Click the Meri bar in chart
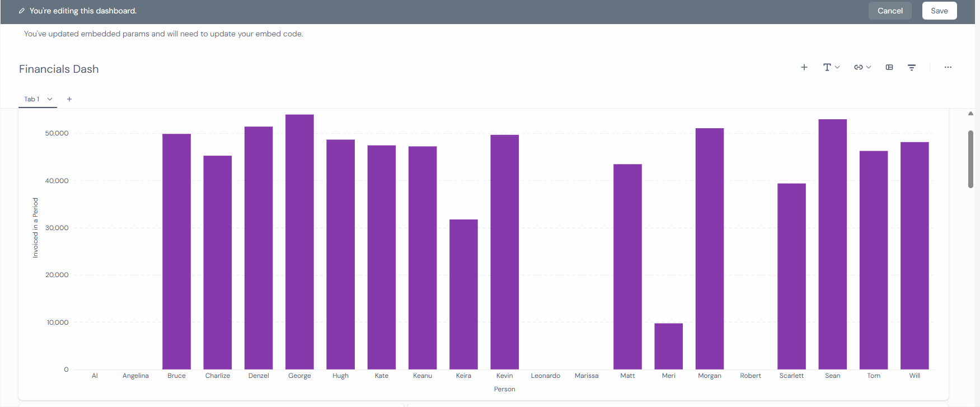The width and height of the screenshot is (980, 407). pos(668,346)
